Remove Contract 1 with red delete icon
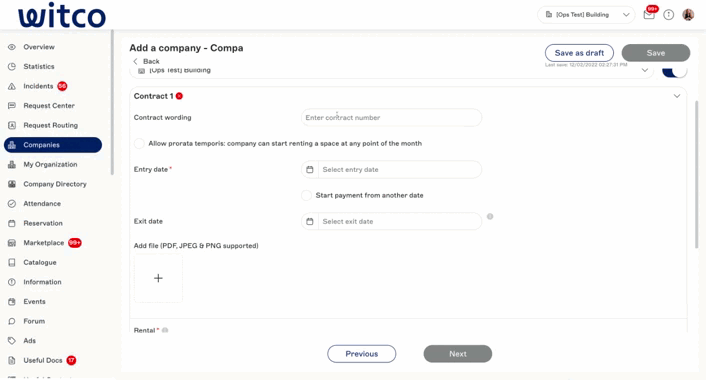Screen dimensions: 706x380 pyautogui.click(x=179, y=96)
